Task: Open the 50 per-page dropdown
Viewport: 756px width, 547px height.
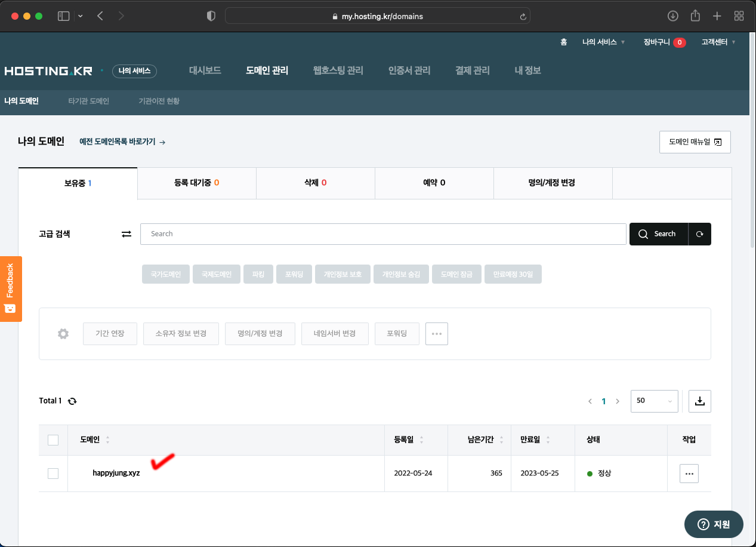Action: point(654,401)
